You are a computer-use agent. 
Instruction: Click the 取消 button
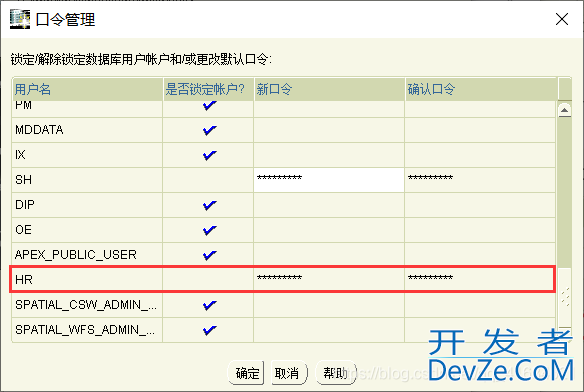pyautogui.click(x=288, y=372)
